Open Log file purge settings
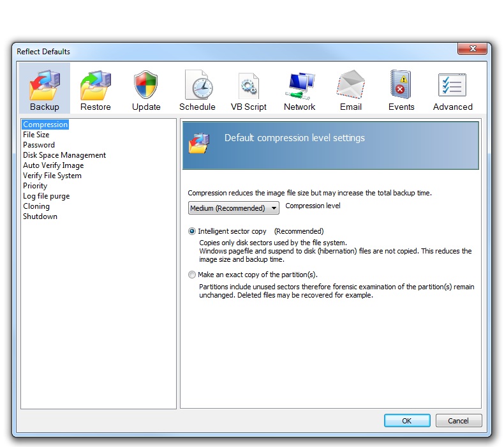This screenshot has width=504, height=447. (46, 196)
